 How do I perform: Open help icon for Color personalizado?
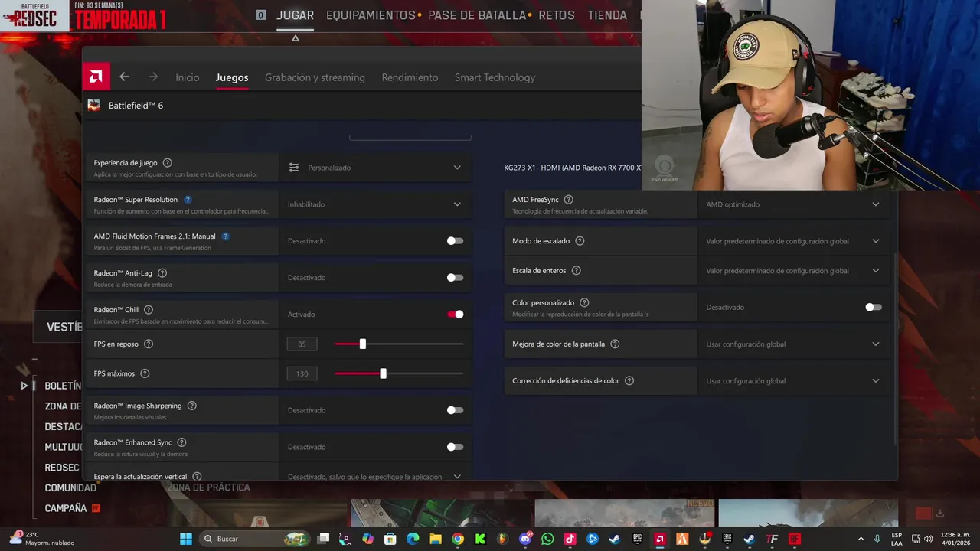coord(584,303)
